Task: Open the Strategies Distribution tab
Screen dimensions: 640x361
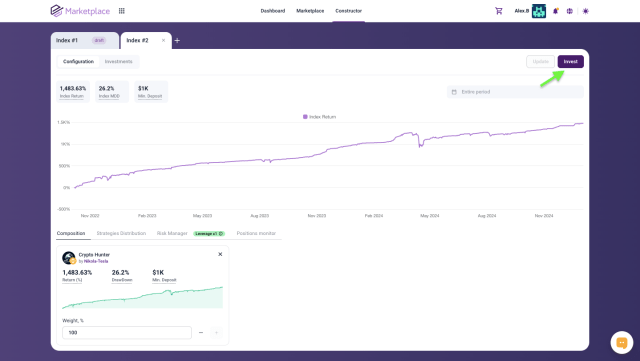Action: 121,234
